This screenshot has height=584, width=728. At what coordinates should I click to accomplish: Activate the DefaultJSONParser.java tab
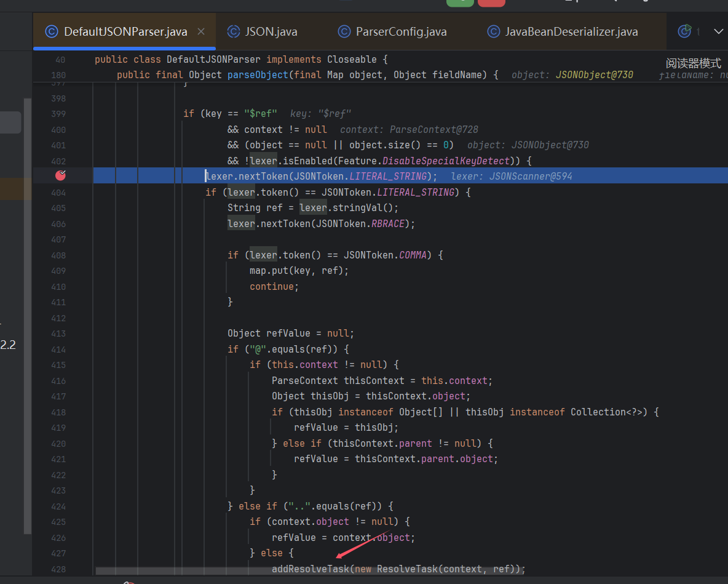click(x=125, y=31)
